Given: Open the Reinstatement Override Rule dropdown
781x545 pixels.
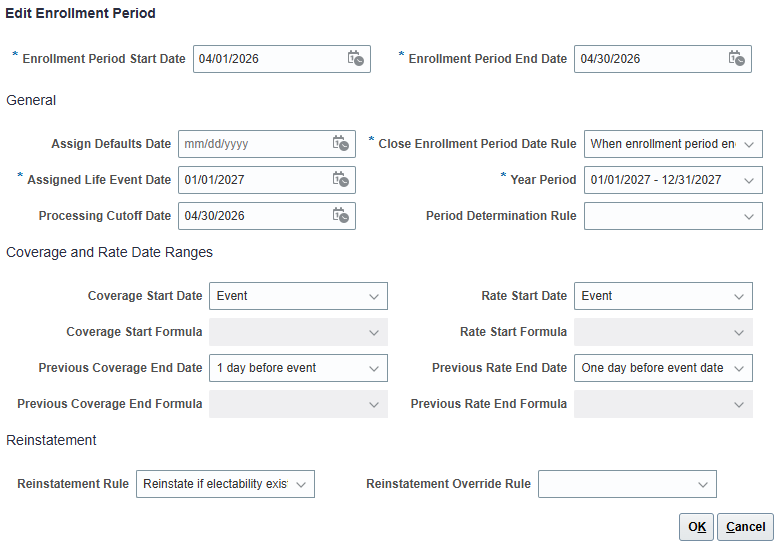Looking at the screenshot, I should 628,484.
